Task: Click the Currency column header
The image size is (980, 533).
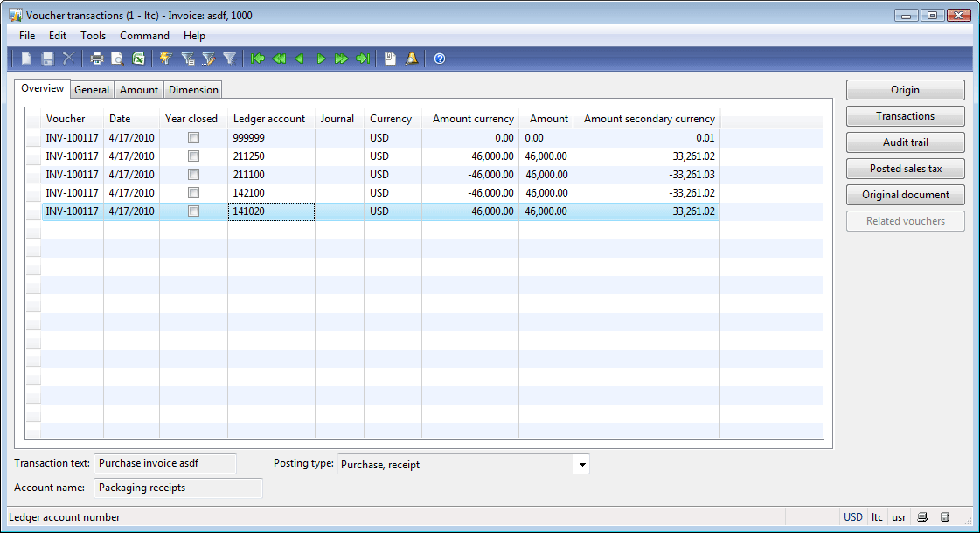Action: 393,119
